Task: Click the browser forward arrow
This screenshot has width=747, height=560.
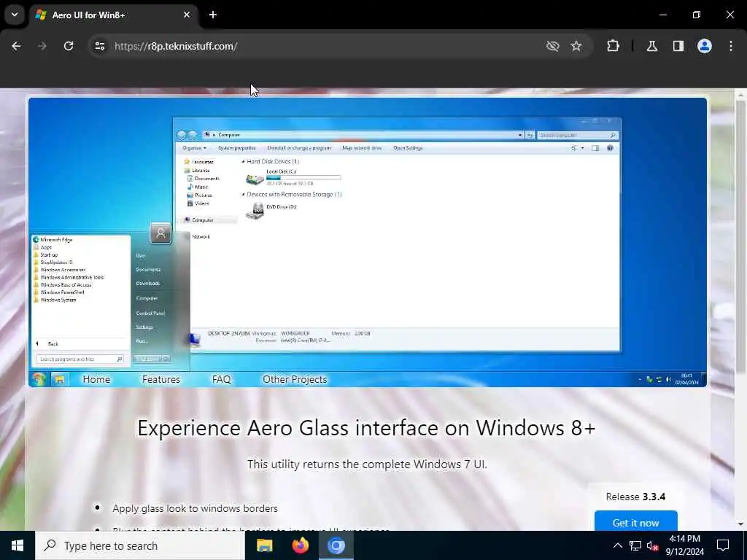Action: (42, 46)
